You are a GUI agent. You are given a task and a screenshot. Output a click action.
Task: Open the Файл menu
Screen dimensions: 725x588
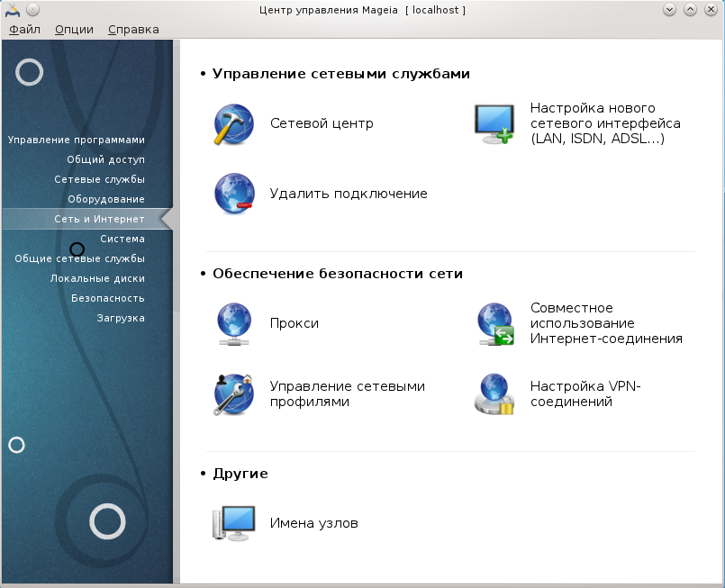point(24,30)
